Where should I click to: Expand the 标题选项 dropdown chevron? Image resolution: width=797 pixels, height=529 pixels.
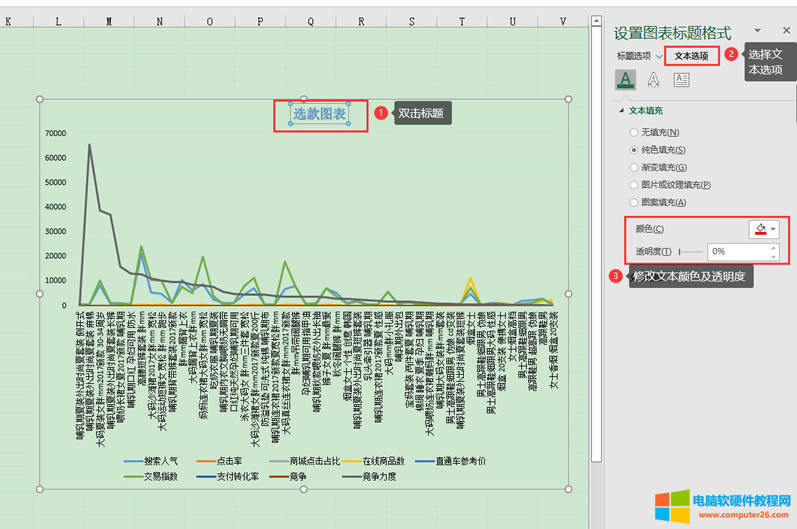pos(658,56)
